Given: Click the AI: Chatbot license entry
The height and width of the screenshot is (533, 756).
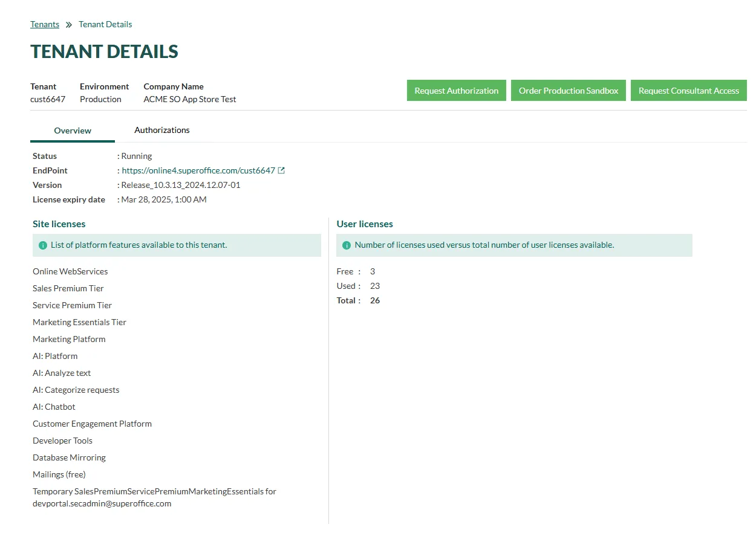Looking at the screenshot, I should 54,407.
